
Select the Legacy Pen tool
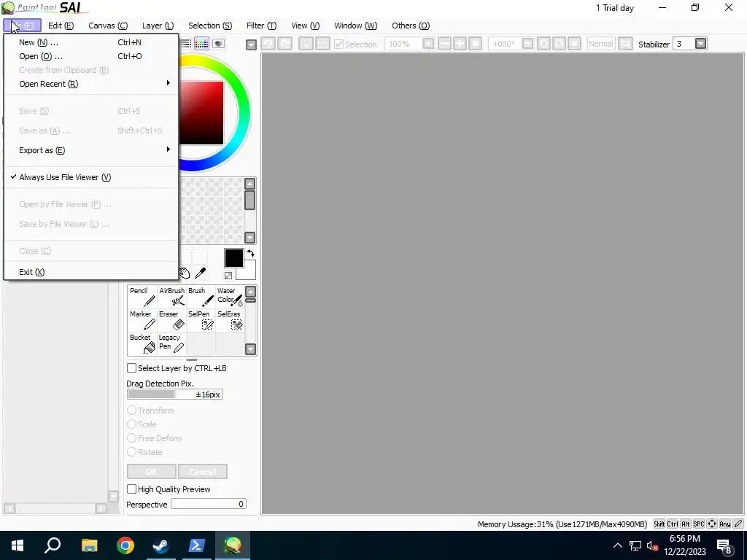[171, 343]
